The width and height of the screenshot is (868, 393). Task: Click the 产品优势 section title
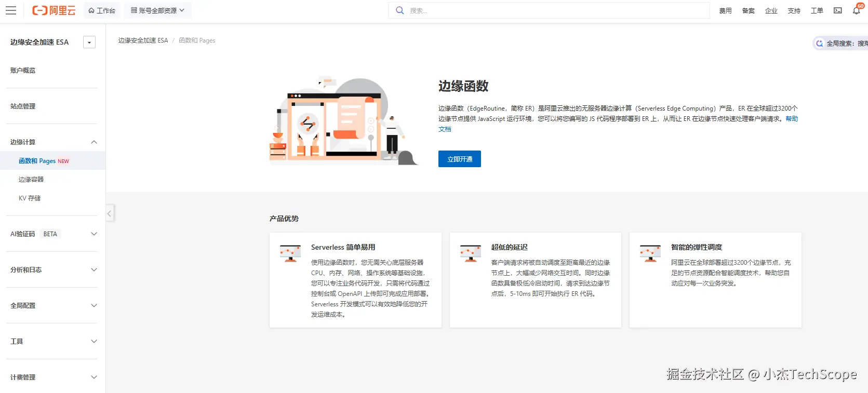click(x=284, y=219)
